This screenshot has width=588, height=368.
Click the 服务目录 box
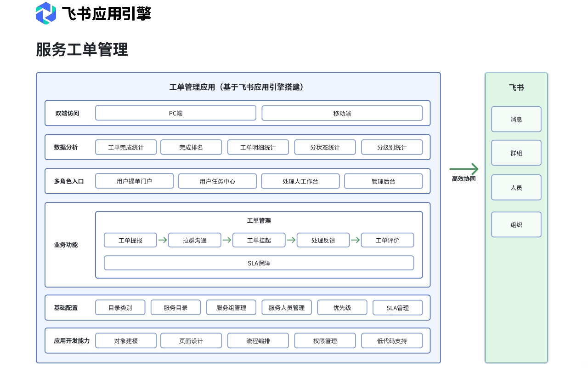[176, 308]
